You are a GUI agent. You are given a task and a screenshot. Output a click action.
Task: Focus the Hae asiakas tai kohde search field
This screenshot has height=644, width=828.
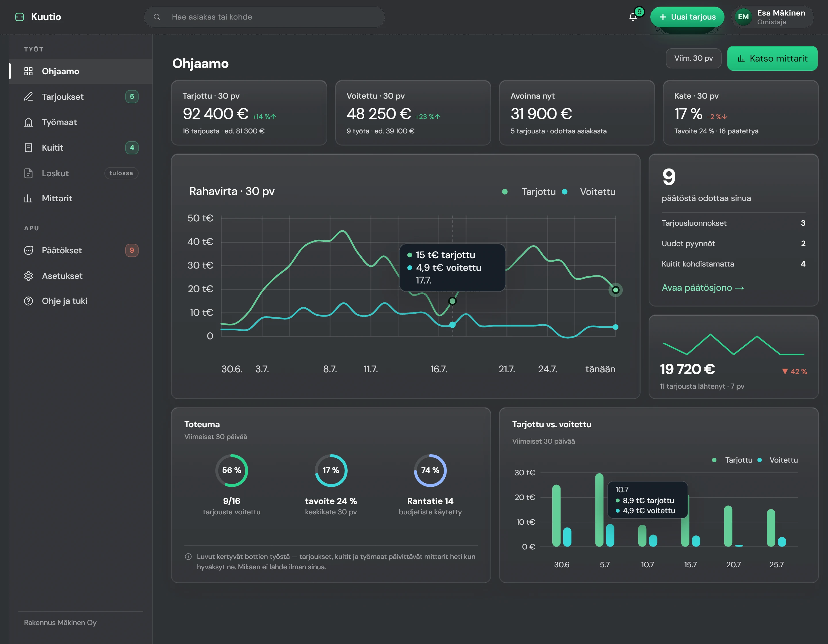pyautogui.click(x=264, y=17)
